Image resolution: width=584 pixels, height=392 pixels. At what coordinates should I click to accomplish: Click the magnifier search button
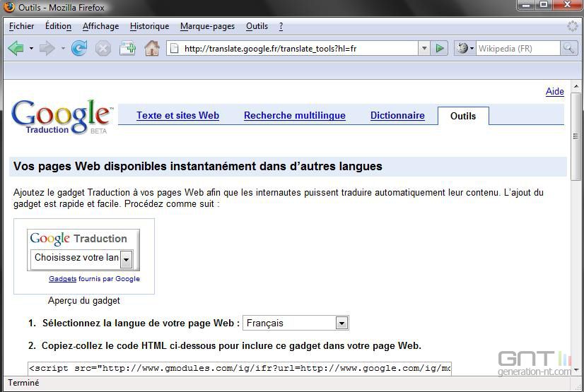point(568,48)
